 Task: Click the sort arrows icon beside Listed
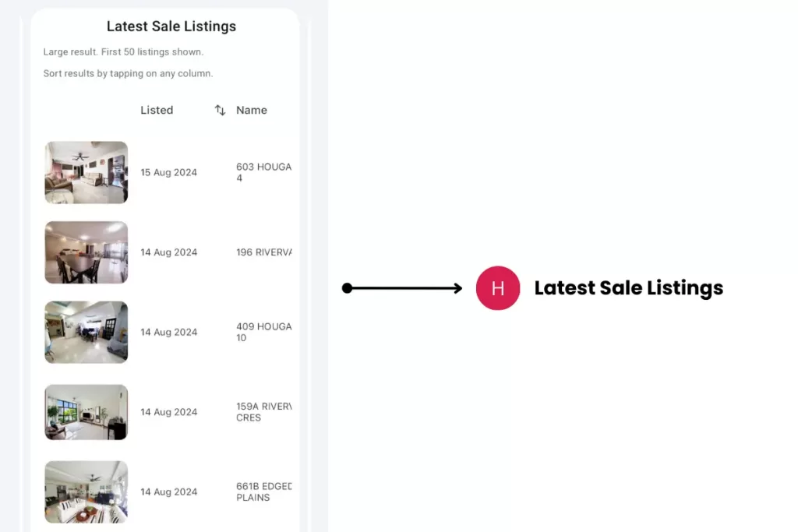click(x=220, y=111)
